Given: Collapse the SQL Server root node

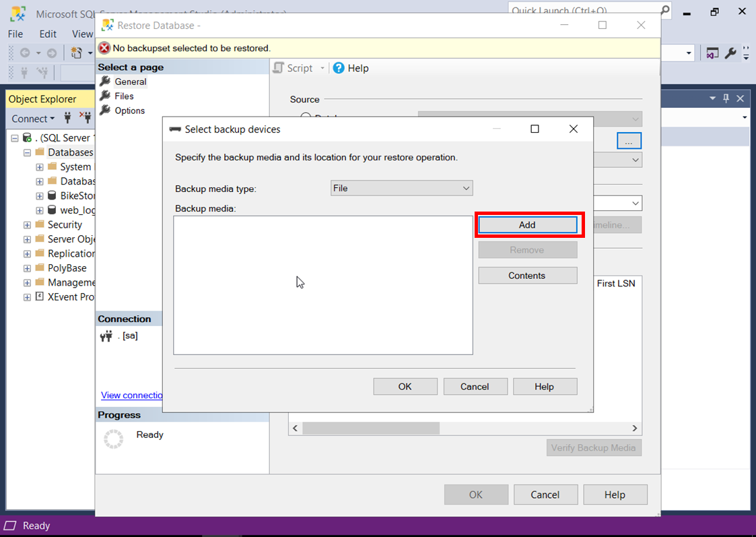Looking at the screenshot, I should click(14, 138).
